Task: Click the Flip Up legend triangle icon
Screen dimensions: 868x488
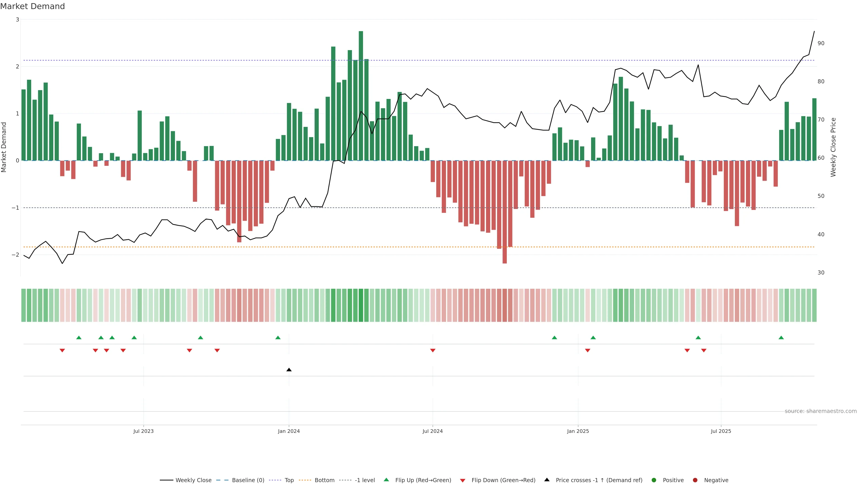Action: [386, 480]
